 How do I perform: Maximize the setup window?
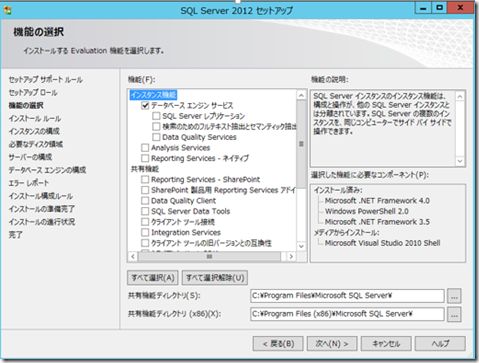click(440, 7)
